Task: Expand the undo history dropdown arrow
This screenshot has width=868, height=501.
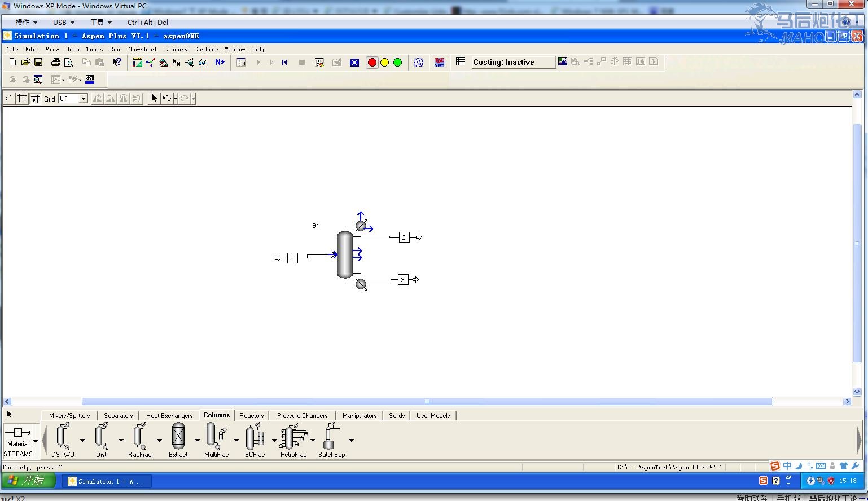Action: (176, 98)
